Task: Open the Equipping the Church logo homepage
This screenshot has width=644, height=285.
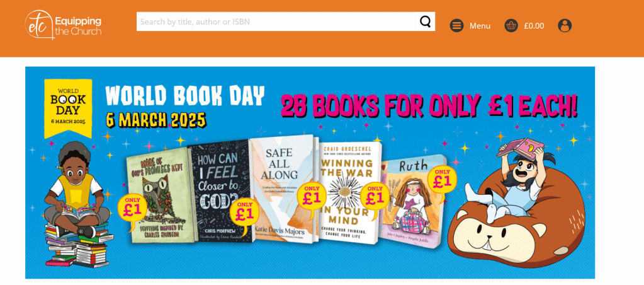Action: click(63, 25)
